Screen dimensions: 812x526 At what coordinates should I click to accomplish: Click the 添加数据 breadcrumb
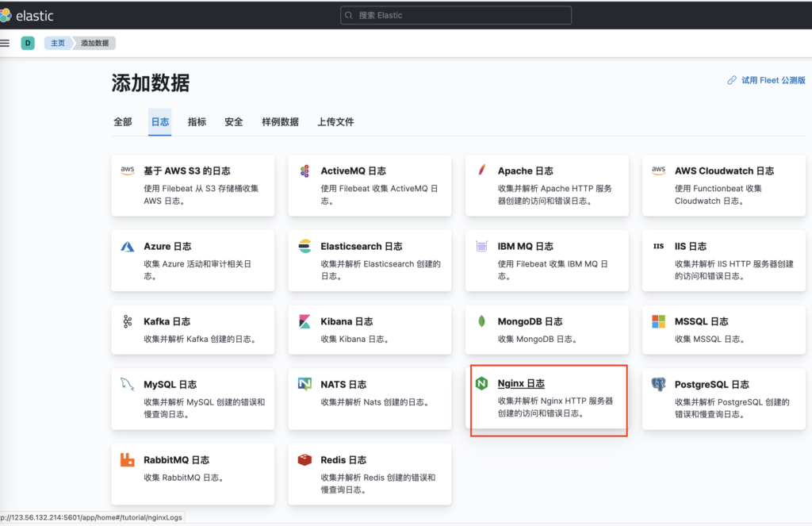click(x=95, y=43)
